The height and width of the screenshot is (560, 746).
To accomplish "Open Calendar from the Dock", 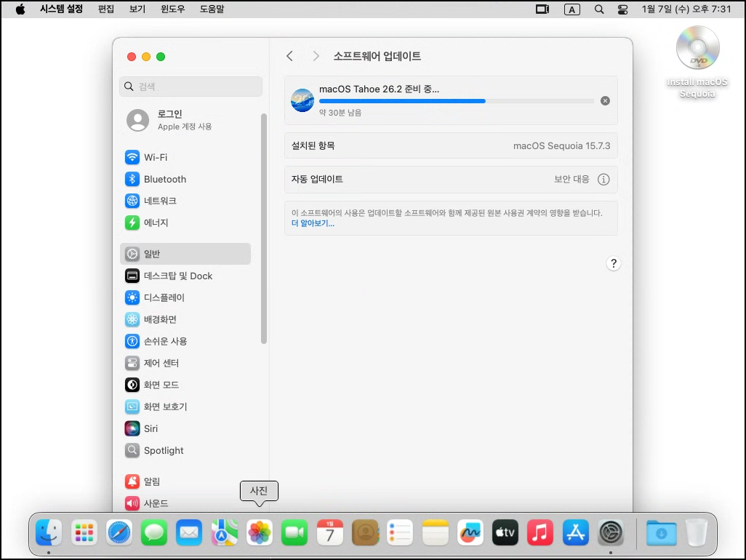I will point(329,532).
